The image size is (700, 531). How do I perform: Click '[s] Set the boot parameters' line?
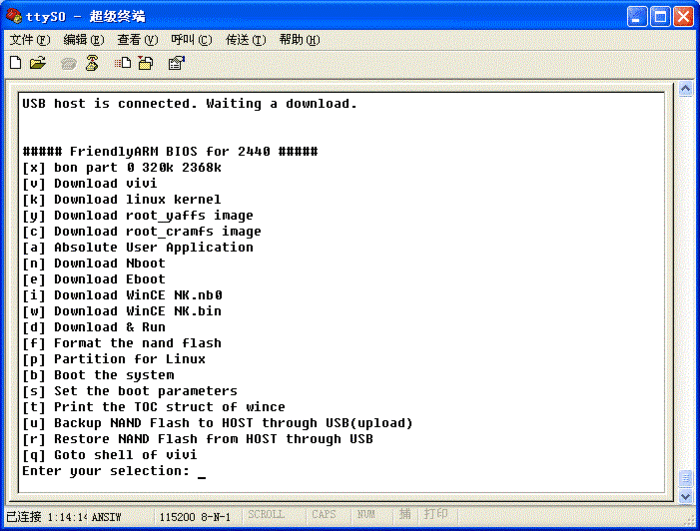pyautogui.click(x=130, y=391)
